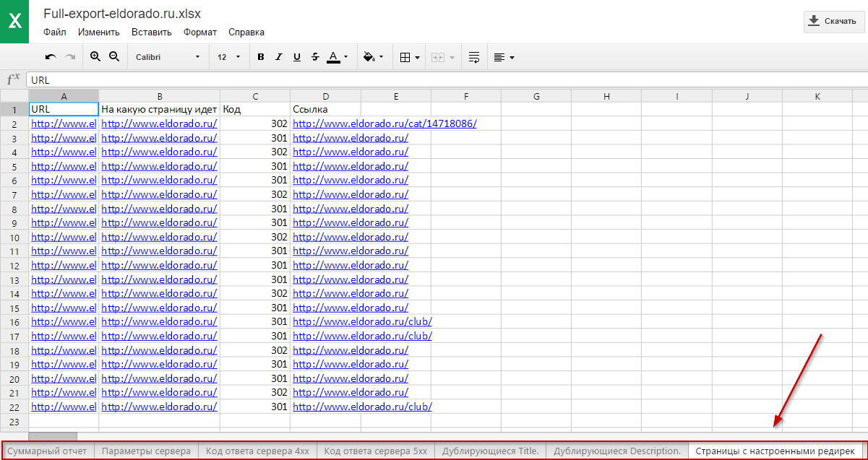This screenshot has height=460, width=868.
Task: Zoom in with the plus magnifier
Action: pos(95,57)
